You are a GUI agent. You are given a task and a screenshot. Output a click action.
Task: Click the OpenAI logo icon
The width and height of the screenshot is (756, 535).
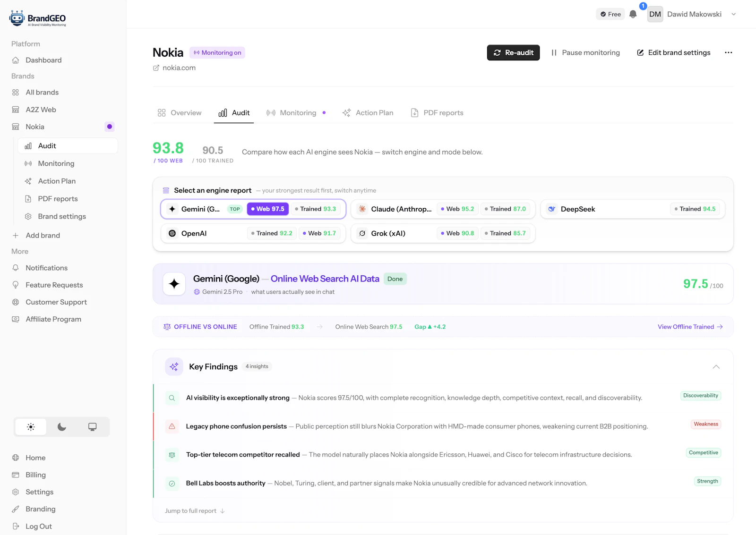[x=172, y=233]
